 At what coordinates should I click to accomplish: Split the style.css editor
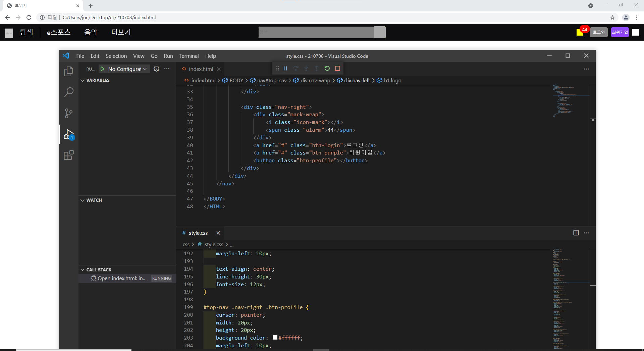[x=576, y=233]
